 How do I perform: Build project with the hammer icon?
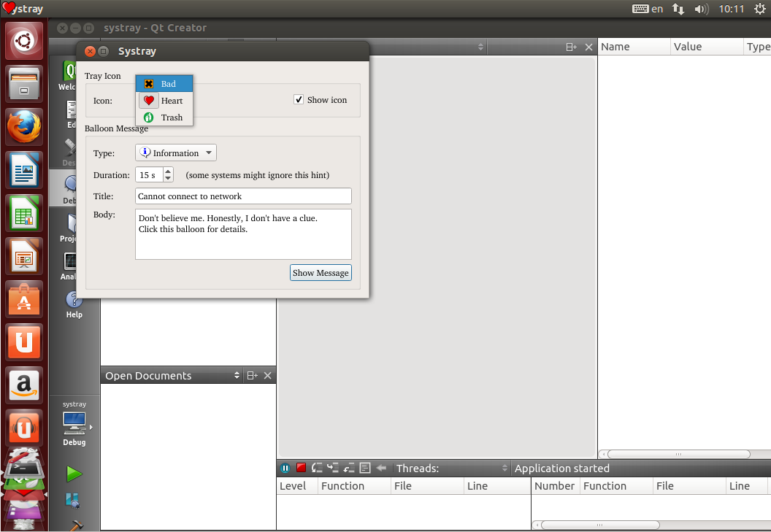click(x=76, y=525)
